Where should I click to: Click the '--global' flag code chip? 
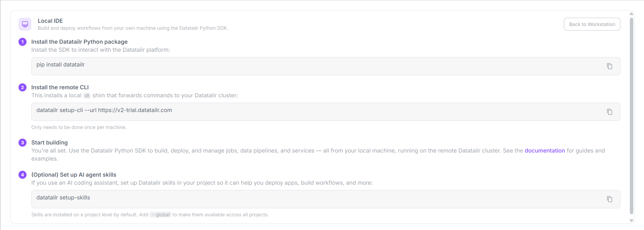(x=160, y=215)
